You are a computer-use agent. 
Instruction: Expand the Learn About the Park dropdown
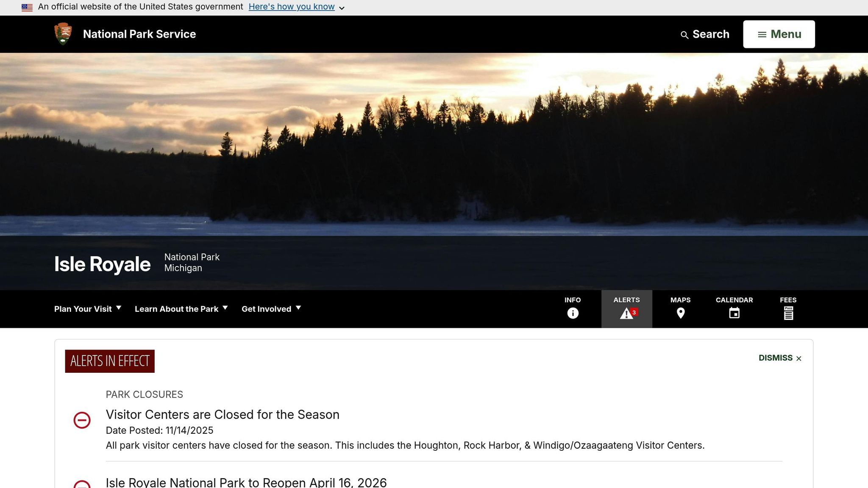181,309
